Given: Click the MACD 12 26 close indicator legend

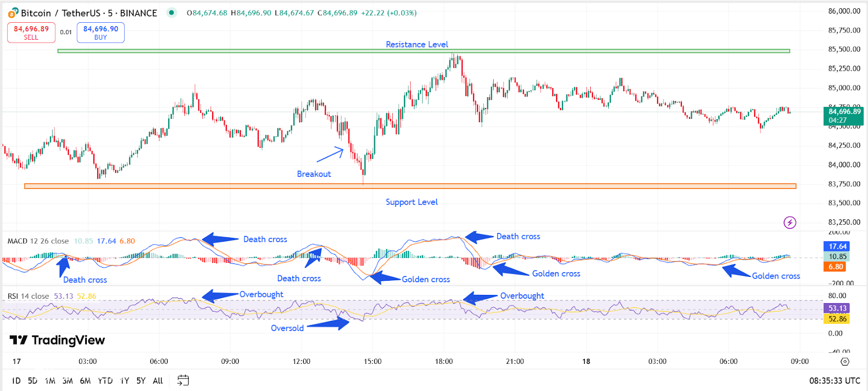Looking at the screenshot, I should [38, 241].
